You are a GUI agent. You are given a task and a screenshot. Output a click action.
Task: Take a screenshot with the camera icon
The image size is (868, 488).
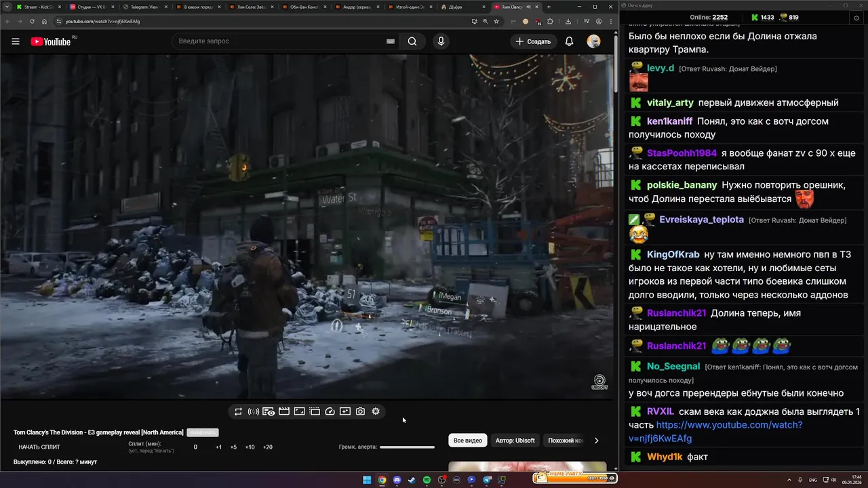360,411
